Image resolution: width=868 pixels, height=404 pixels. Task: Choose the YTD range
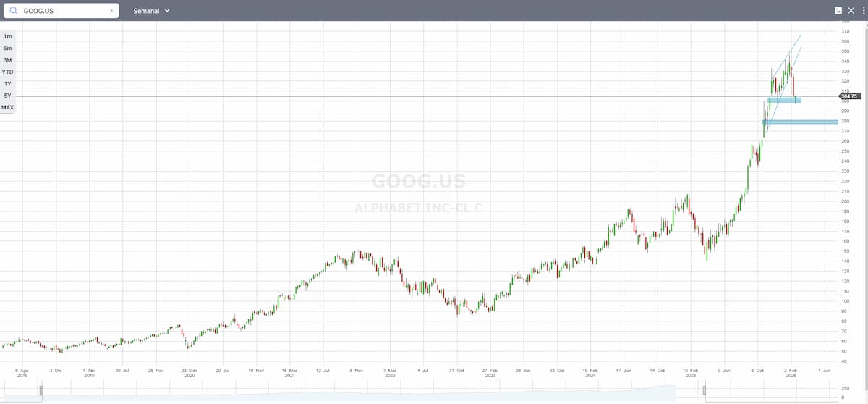(x=7, y=72)
